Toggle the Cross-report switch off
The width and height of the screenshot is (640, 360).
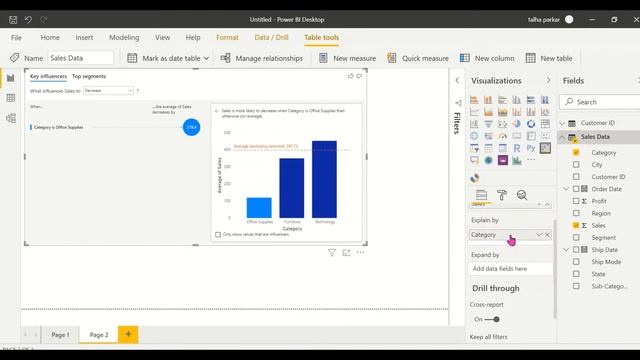click(x=492, y=319)
